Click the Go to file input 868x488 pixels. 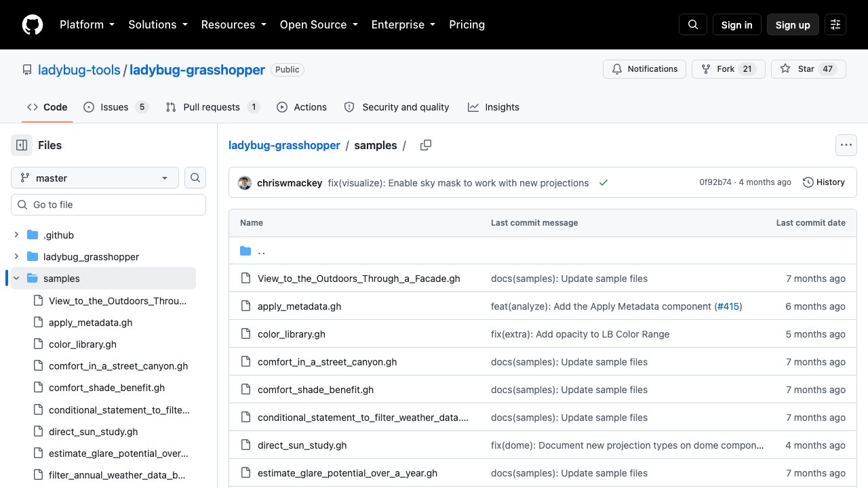pyautogui.click(x=108, y=205)
